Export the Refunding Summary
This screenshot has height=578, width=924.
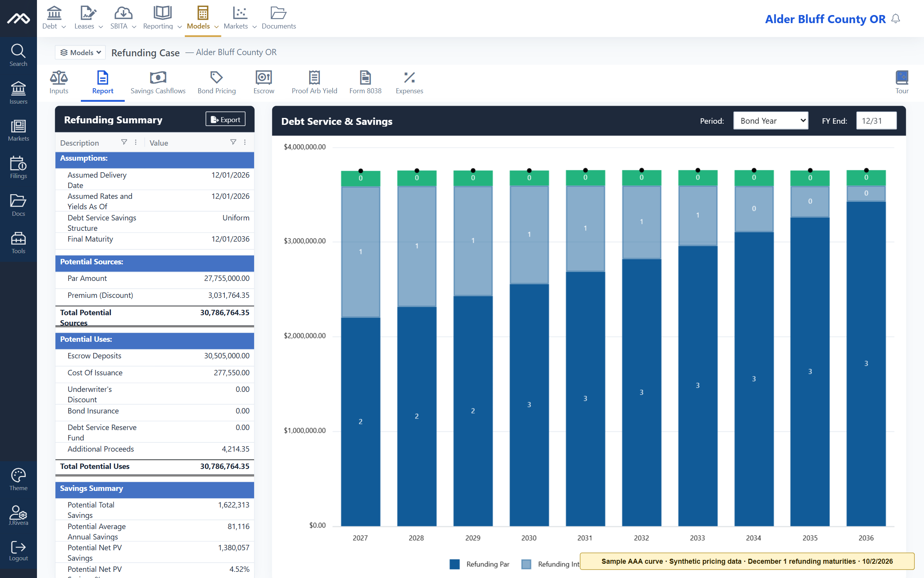click(x=225, y=119)
